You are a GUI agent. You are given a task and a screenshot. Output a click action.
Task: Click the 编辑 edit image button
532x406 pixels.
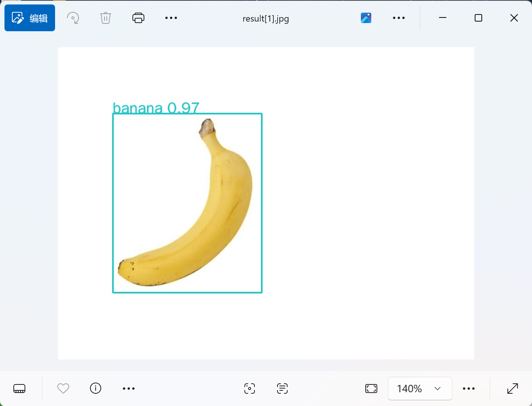[30, 18]
